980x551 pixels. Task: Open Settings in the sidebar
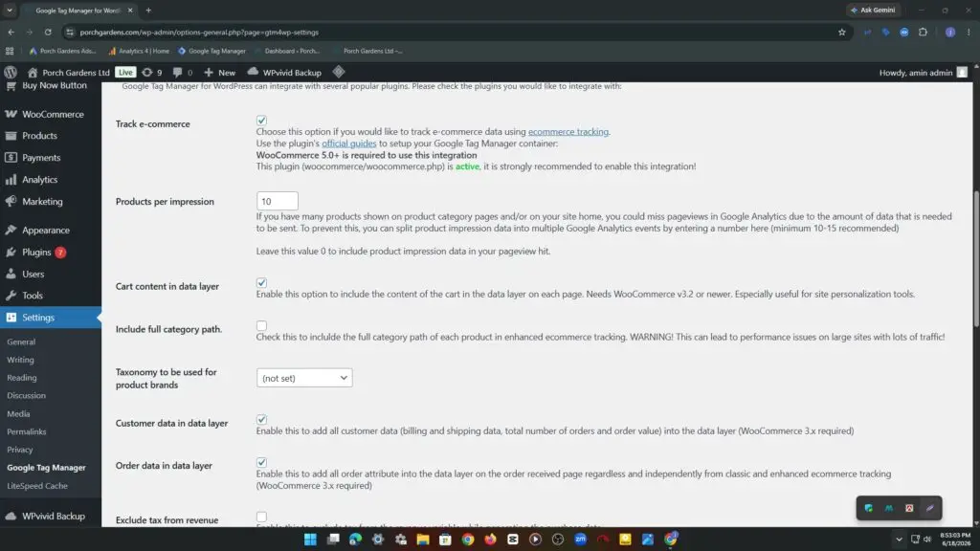point(51,318)
